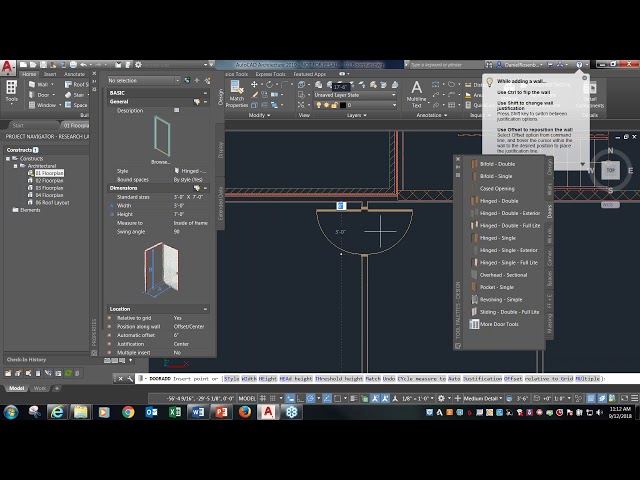
Task: Click the STyle option in command line
Action: tap(231, 379)
